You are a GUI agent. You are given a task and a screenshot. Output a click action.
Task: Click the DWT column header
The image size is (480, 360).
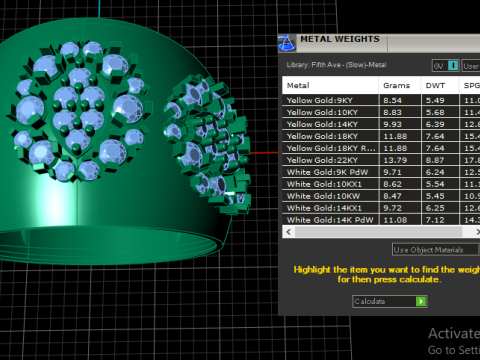[x=440, y=85]
